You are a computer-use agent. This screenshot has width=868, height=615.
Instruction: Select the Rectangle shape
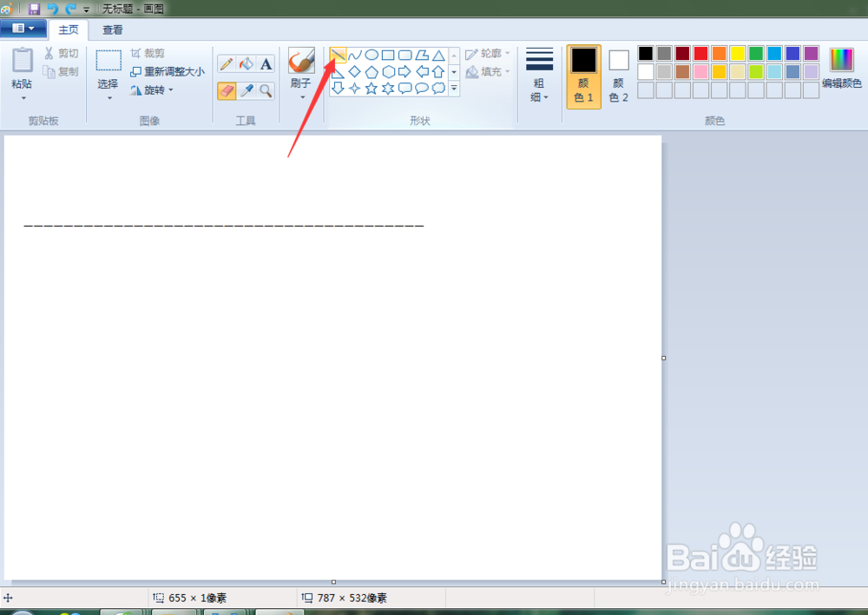point(388,55)
